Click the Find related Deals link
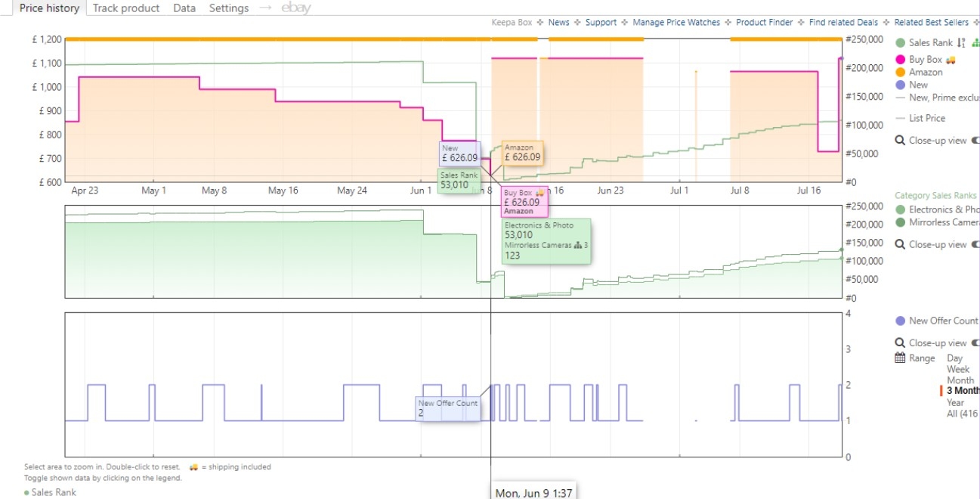 point(843,23)
